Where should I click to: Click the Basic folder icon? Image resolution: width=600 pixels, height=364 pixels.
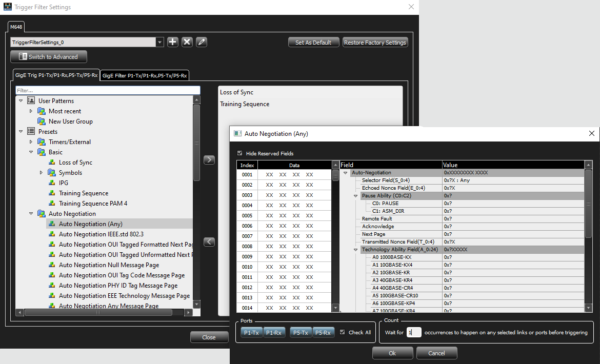coord(42,152)
